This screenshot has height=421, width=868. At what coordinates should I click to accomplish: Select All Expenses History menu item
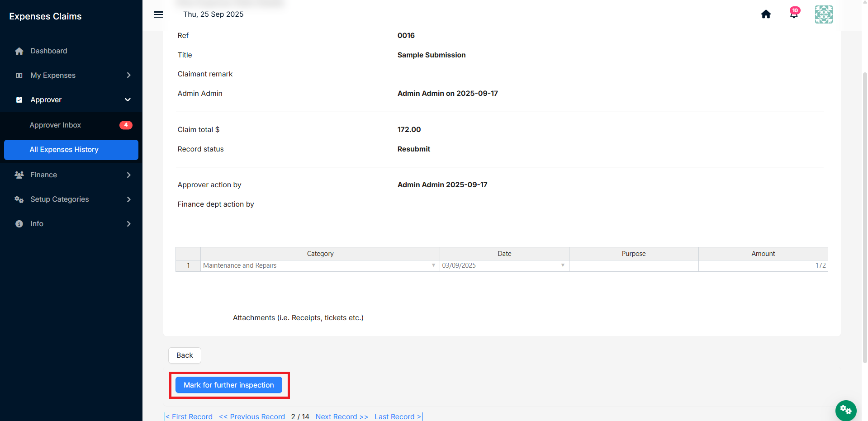[x=71, y=150]
